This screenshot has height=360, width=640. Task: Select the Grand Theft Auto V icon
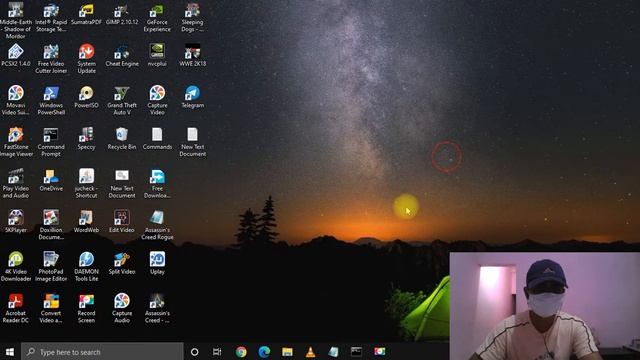click(x=122, y=100)
